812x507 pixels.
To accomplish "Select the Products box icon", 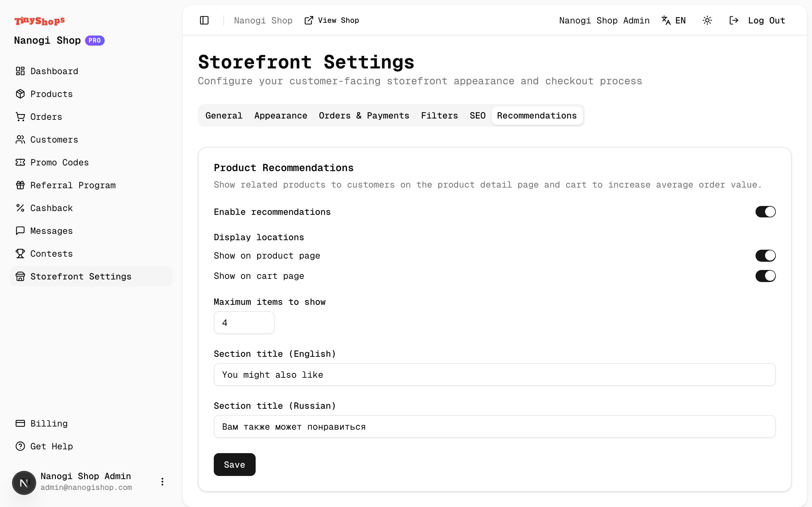I will pyautogui.click(x=20, y=94).
